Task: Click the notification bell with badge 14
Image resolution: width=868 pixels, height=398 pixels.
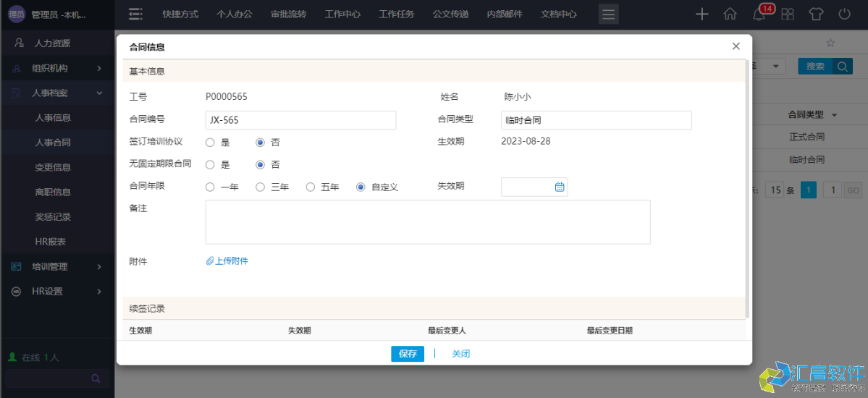Action: tap(759, 14)
